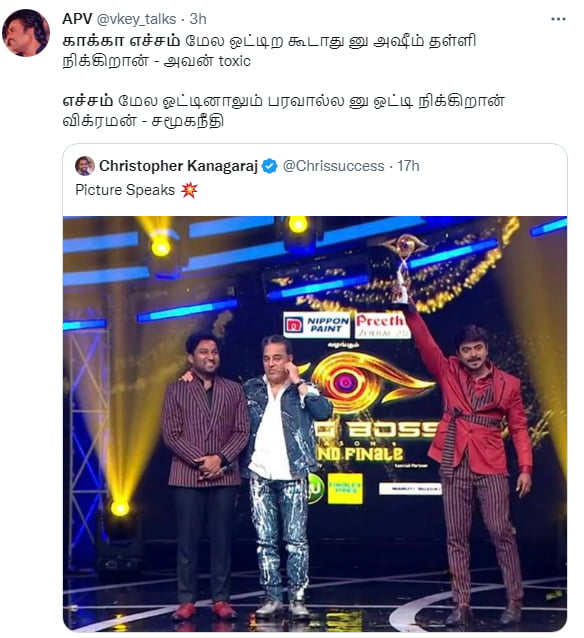Open the 17h quoted tweet timestamp

(x=408, y=166)
